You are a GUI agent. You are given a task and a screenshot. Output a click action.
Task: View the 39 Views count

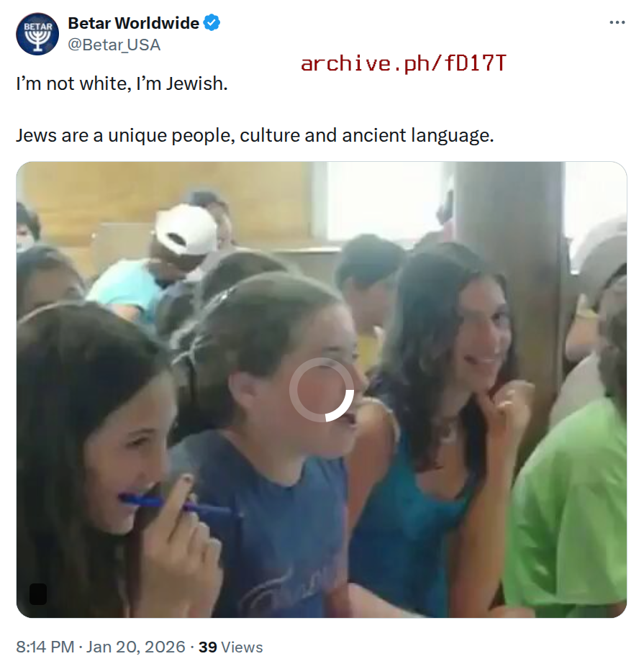[230, 647]
